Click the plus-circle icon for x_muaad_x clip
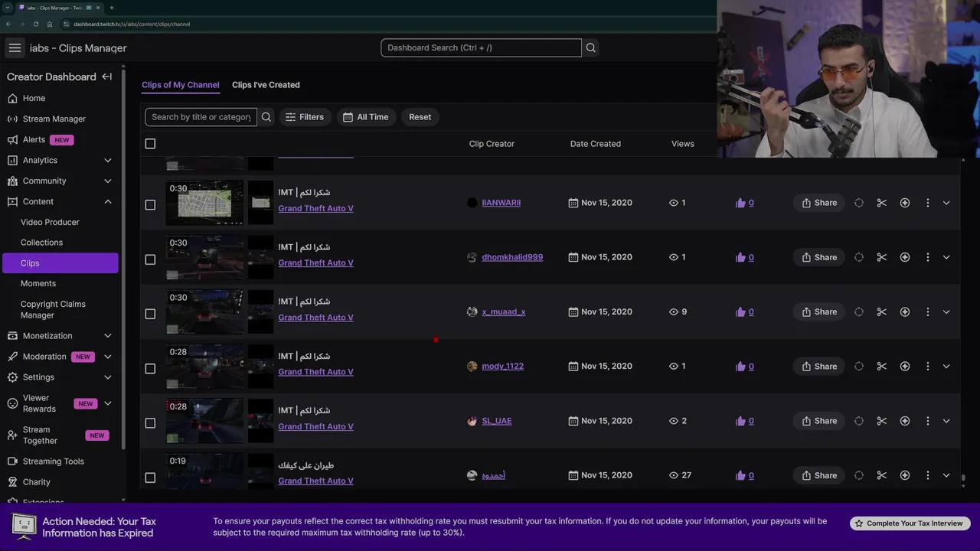This screenshot has width=980, height=551. tap(905, 311)
